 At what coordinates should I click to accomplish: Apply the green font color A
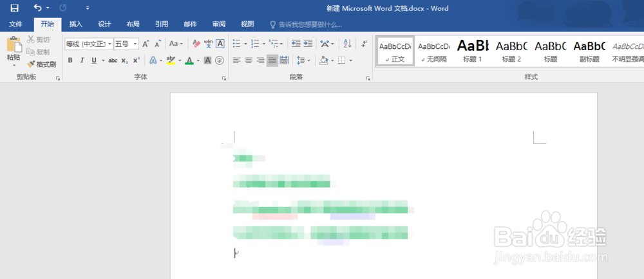coord(189,60)
